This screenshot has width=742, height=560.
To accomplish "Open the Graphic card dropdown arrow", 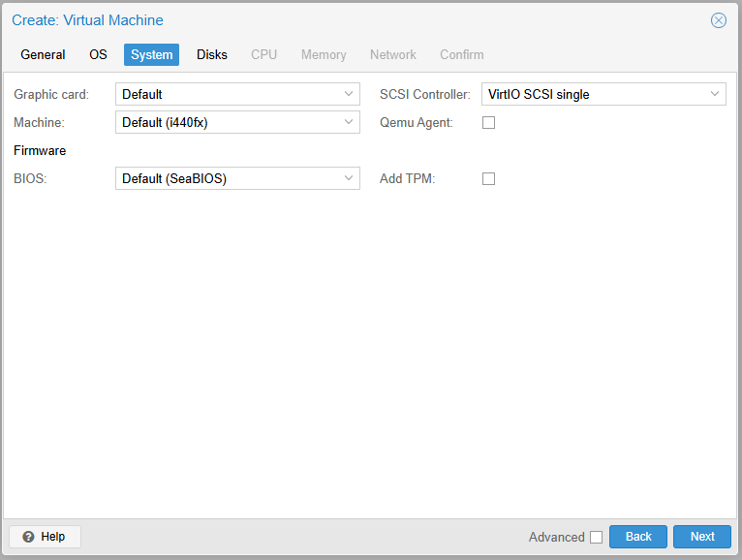I will click(x=349, y=94).
